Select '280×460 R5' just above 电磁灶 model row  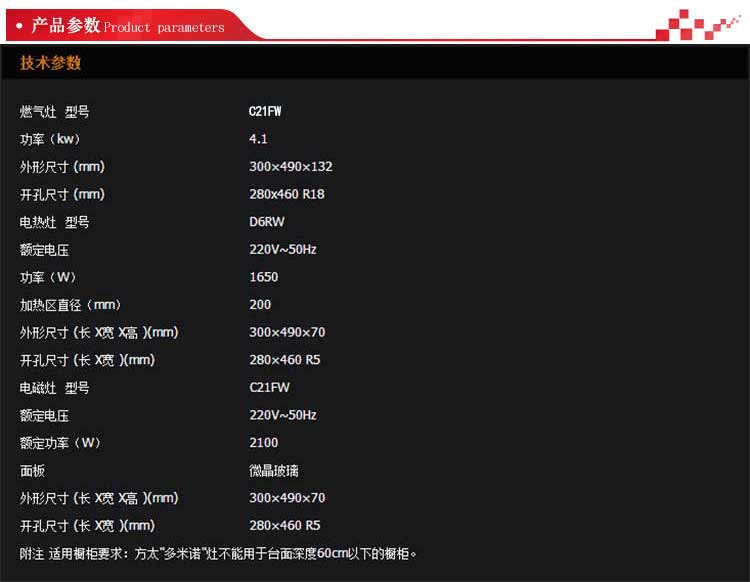[x=285, y=360]
